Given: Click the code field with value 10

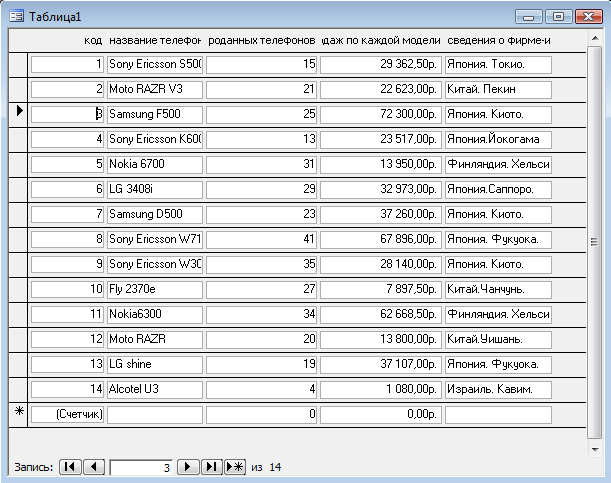Looking at the screenshot, I should pos(67,289).
